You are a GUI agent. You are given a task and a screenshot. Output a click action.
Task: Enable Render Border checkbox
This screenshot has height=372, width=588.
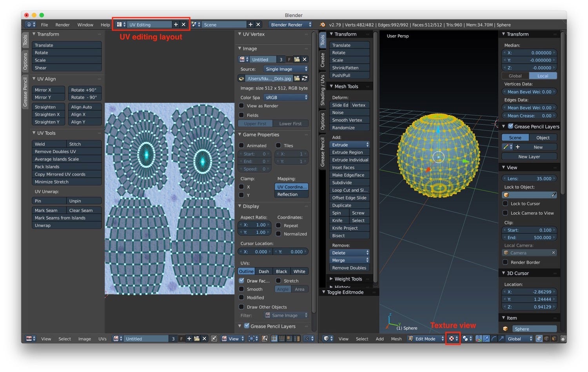[x=505, y=262]
